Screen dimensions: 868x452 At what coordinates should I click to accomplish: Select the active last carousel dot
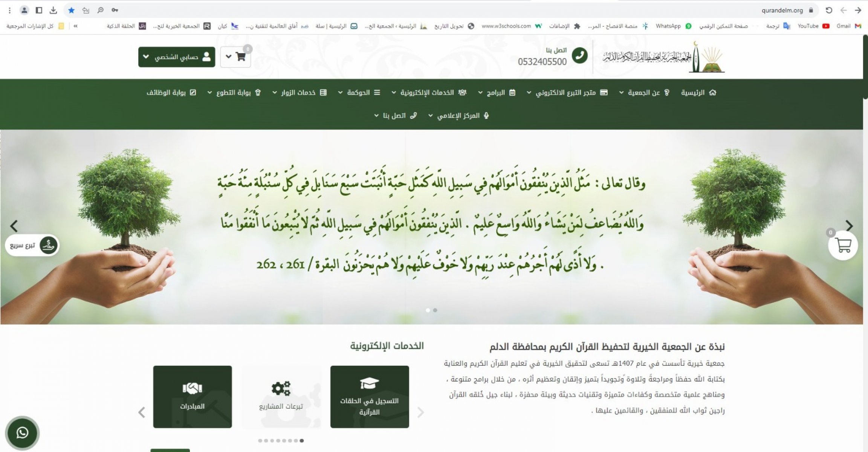tap(302, 441)
